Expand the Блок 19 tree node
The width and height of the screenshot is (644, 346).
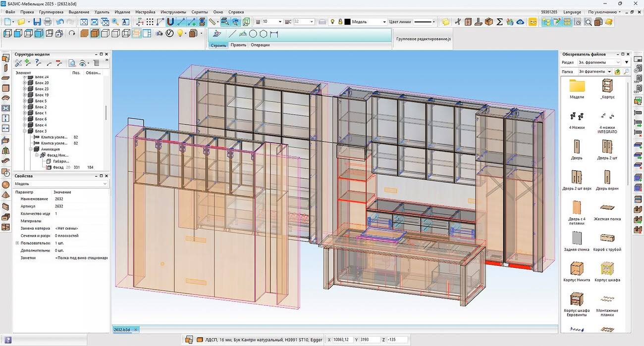pyautogui.click(x=25, y=95)
